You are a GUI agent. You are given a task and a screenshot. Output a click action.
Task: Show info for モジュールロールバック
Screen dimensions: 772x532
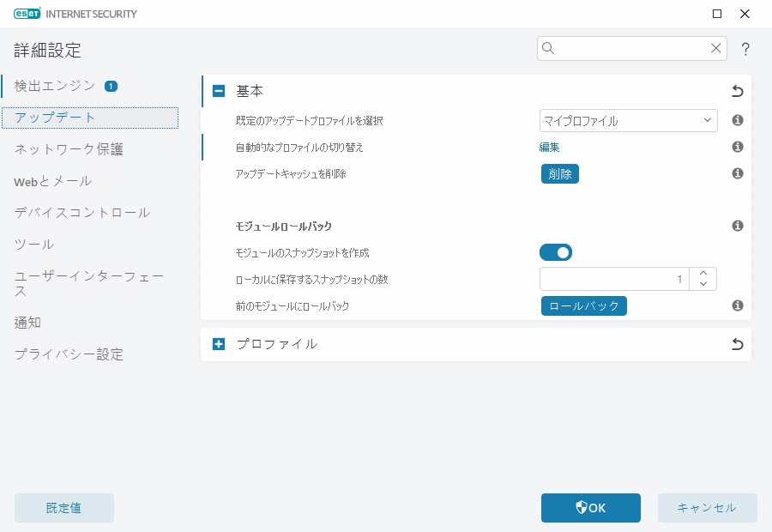[737, 226]
